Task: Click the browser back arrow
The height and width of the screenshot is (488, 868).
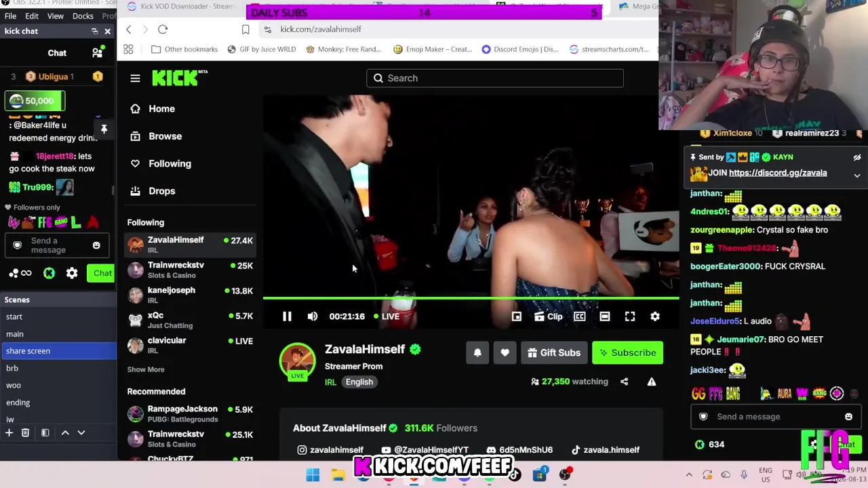Action: click(x=129, y=29)
